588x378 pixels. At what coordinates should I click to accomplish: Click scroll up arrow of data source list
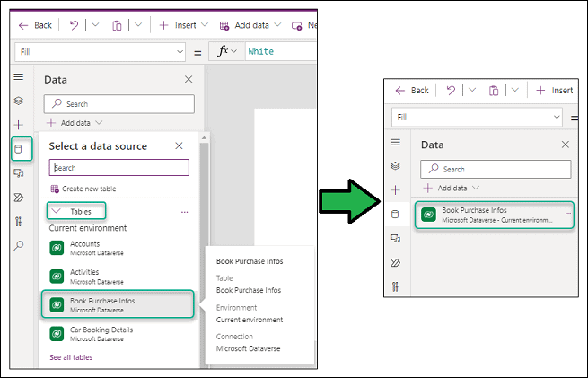click(205, 138)
